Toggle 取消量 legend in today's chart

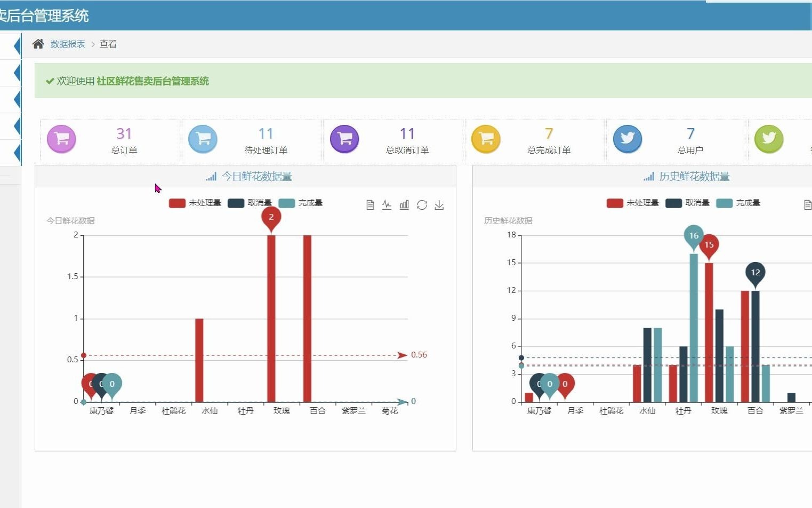(250, 203)
